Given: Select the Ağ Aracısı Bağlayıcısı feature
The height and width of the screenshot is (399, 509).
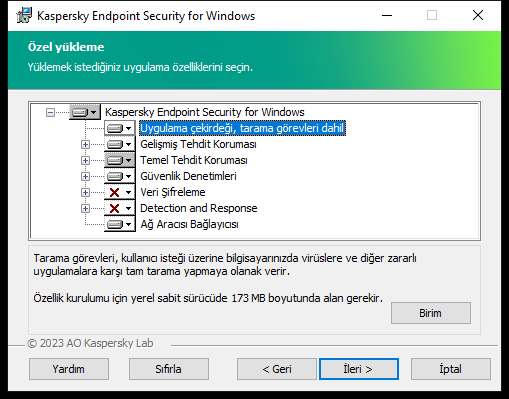Looking at the screenshot, I should tap(189, 224).
